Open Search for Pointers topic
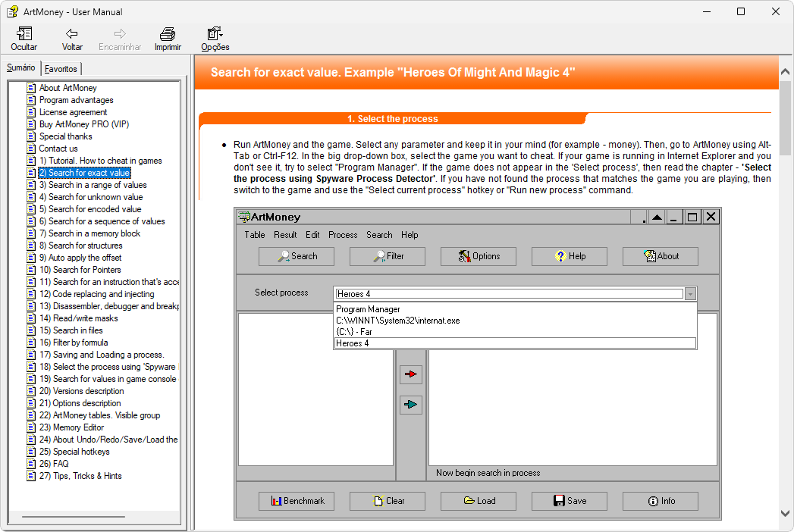 coord(80,270)
